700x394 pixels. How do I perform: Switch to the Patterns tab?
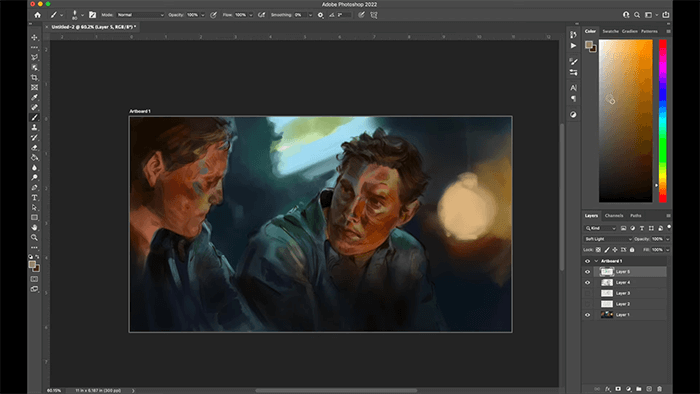pyautogui.click(x=649, y=31)
